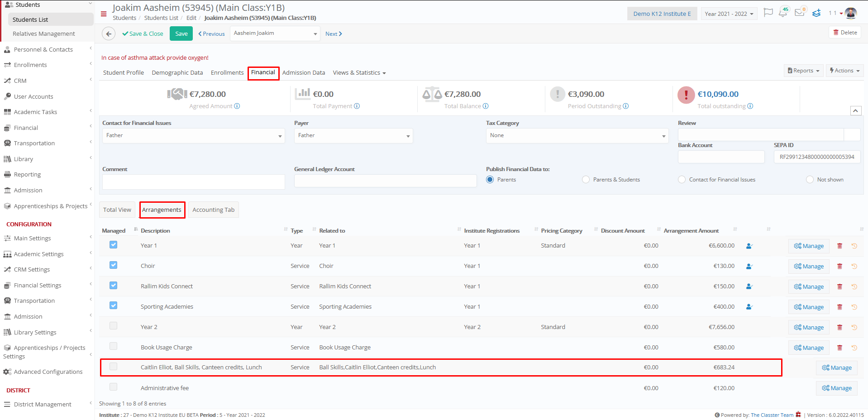This screenshot has height=420, width=868.
Task: Open the Reports dropdown button
Action: tap(803, 71)
